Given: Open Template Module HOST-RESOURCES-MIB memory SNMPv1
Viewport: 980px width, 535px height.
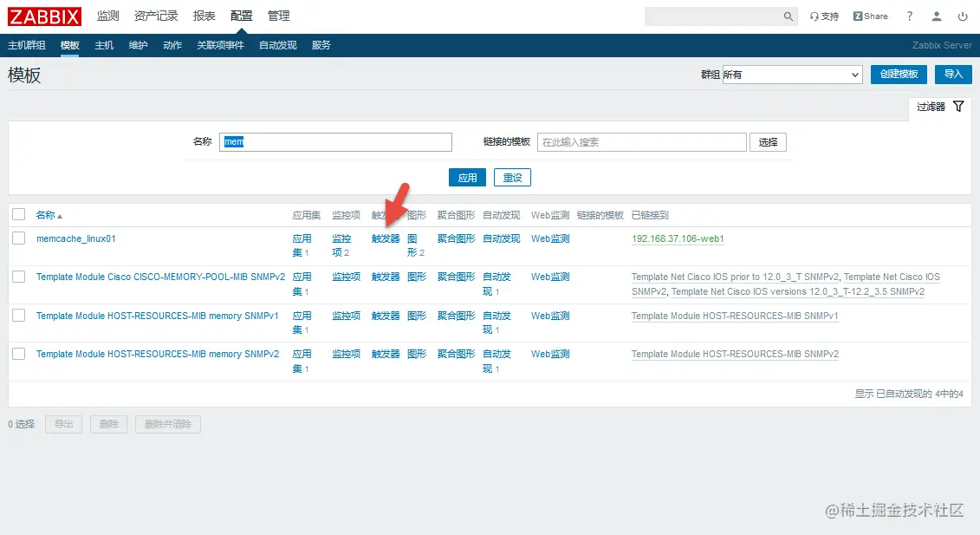Looking at the screenshot, I should [x=158, y=316].
